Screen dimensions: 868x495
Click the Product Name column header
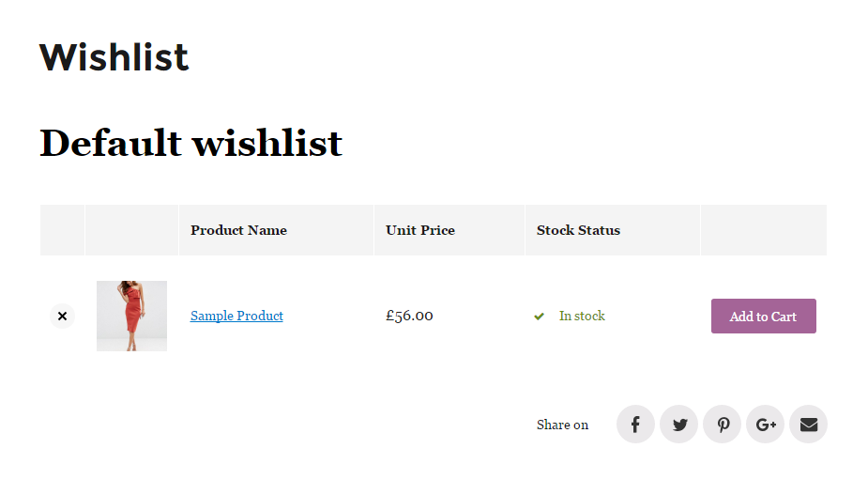point(238,230)
